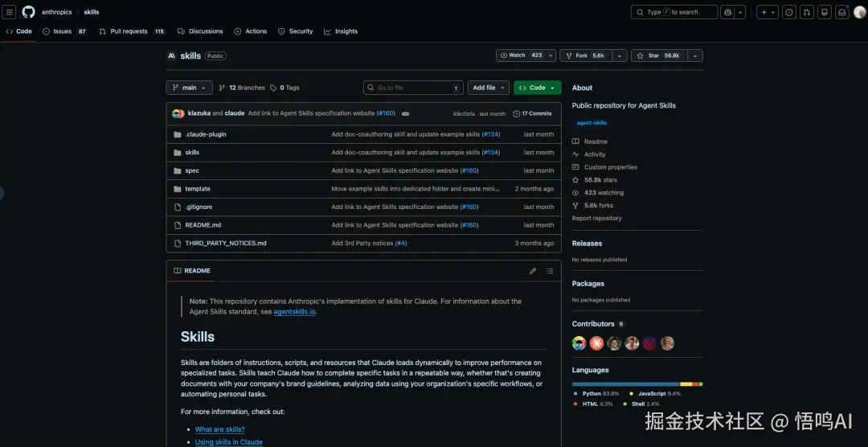Expand the Fork options dropdown arrow

620,55
